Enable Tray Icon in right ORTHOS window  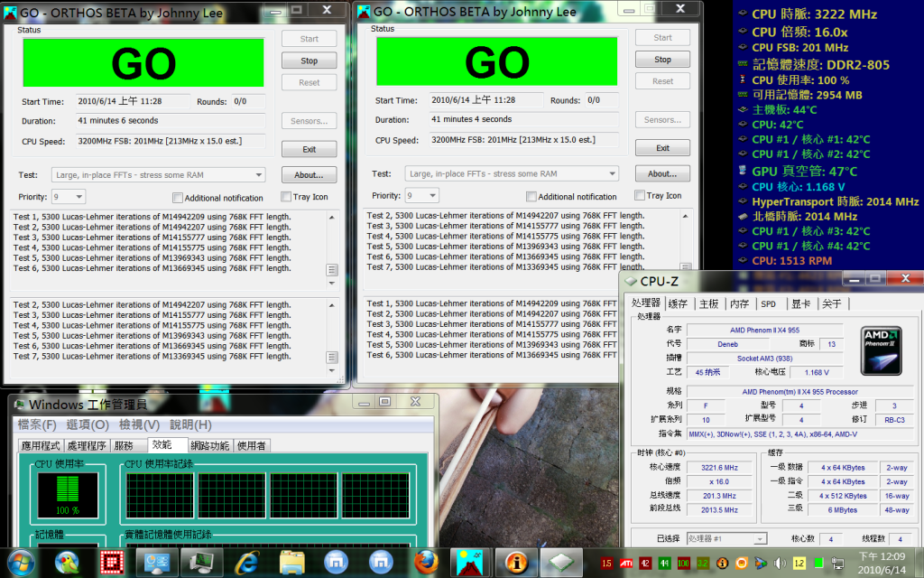[640, 195]
